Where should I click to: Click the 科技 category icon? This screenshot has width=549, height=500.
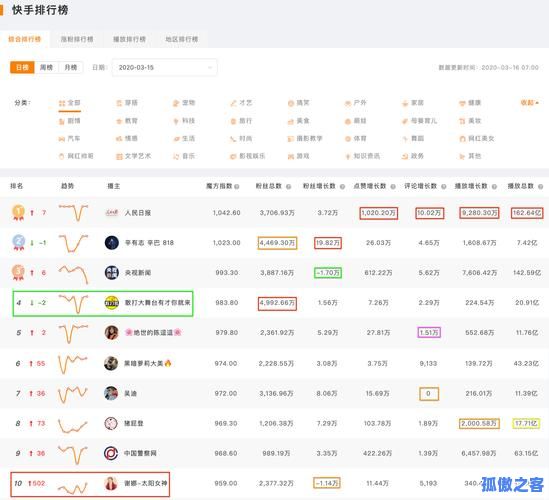click(176, 121)
